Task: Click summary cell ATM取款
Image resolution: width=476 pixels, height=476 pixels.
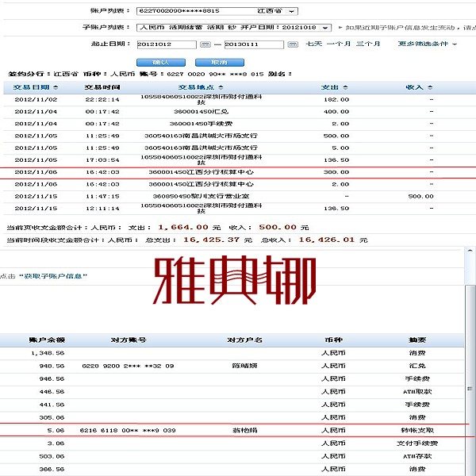Action: point(417,392)
